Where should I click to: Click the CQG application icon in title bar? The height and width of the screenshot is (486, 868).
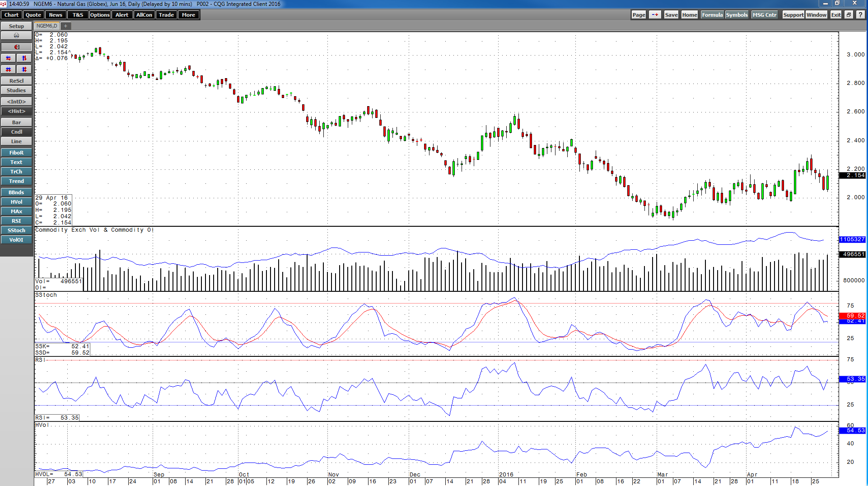coord(4,4)
